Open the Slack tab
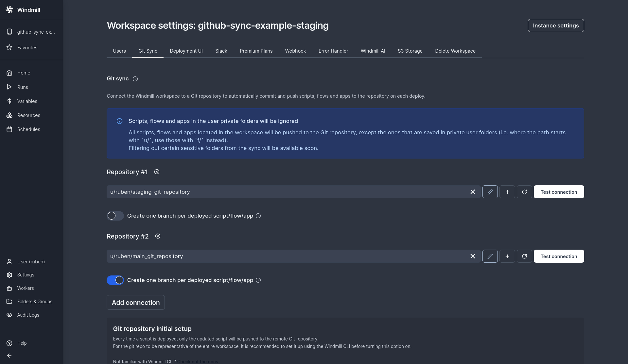The height and width of the screenshot is (364, 628). [x=221, y=51]
